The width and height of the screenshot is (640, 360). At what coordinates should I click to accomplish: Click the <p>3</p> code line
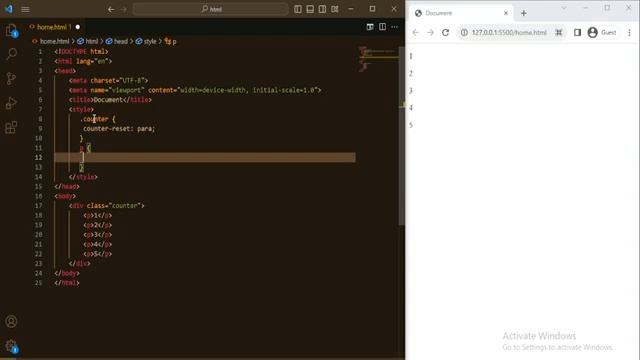click(x=98, y=235)
